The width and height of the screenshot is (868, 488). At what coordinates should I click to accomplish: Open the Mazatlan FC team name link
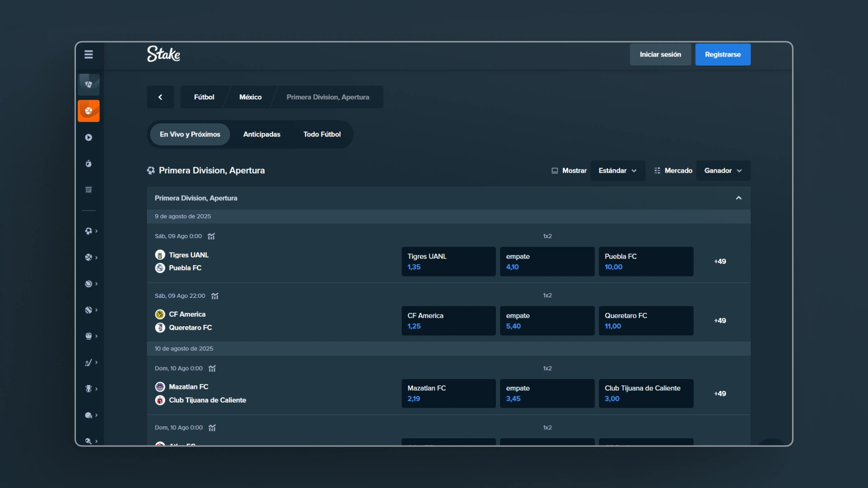click(x=189, y=387)
